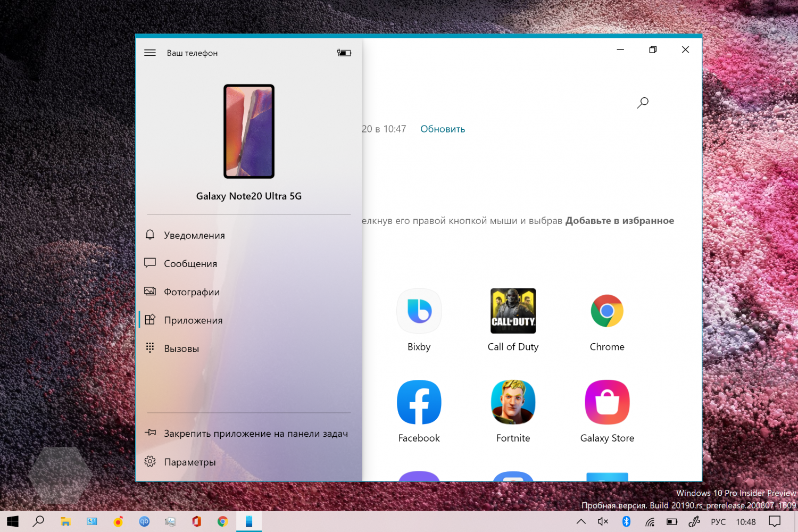Click the muted volume tray icon
Viewport: 798px width, 532px height.
(x=603, y=522)
